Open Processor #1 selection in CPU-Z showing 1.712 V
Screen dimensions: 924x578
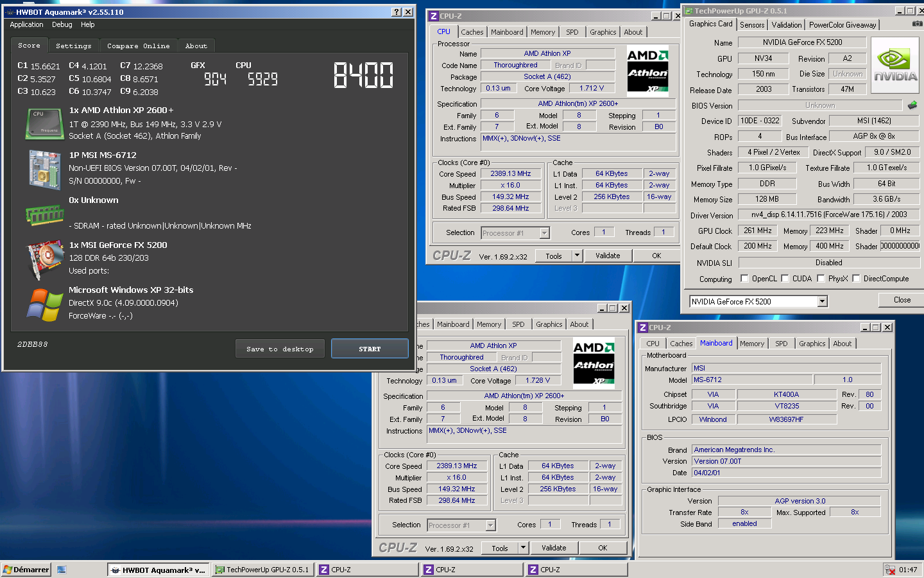[515, 233]
